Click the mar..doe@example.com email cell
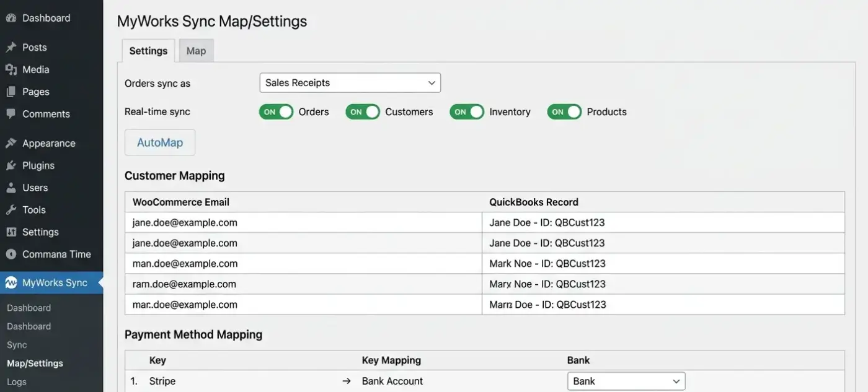This screenshot has height=392, width=868. (x=304, y=305)
